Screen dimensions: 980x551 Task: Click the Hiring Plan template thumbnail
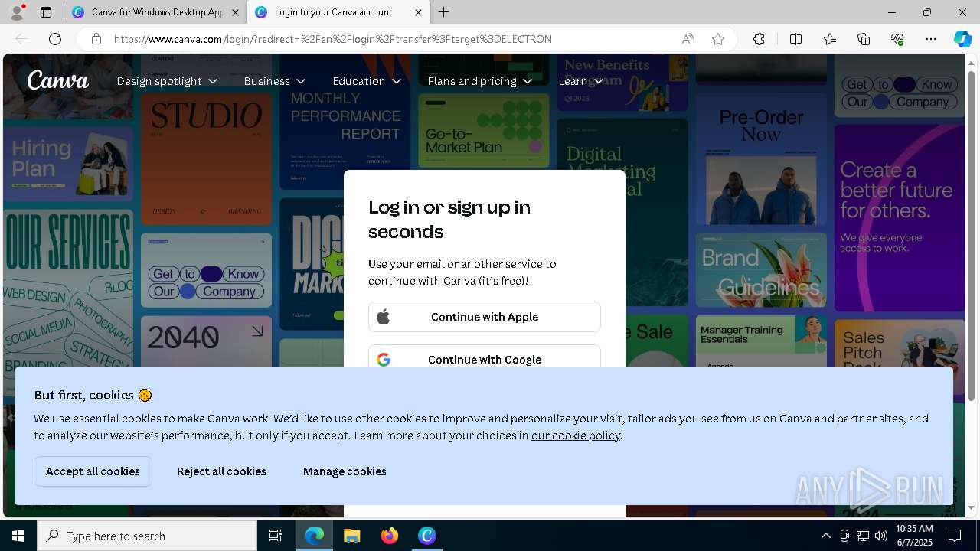point(68,165)
